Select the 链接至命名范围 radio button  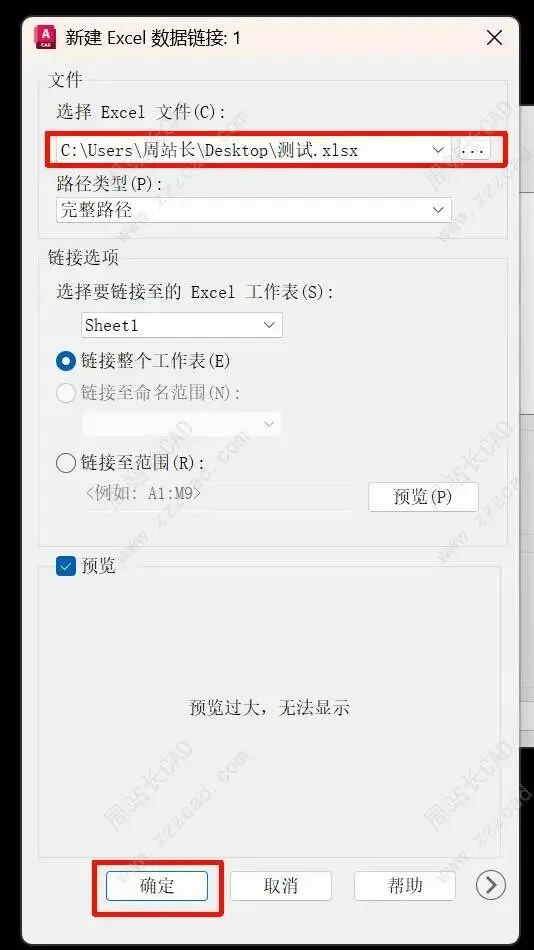pos(65,393)
